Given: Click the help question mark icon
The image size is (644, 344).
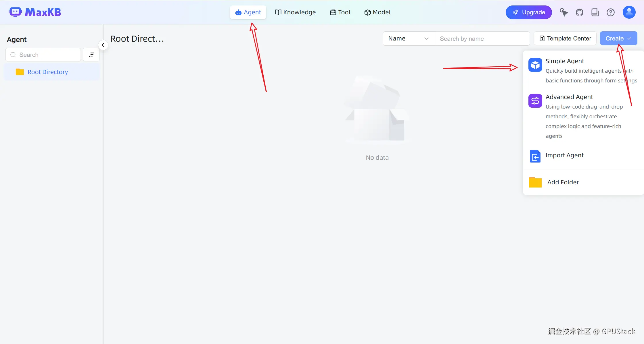Looking at the screenshot, I should coord(610,12).
